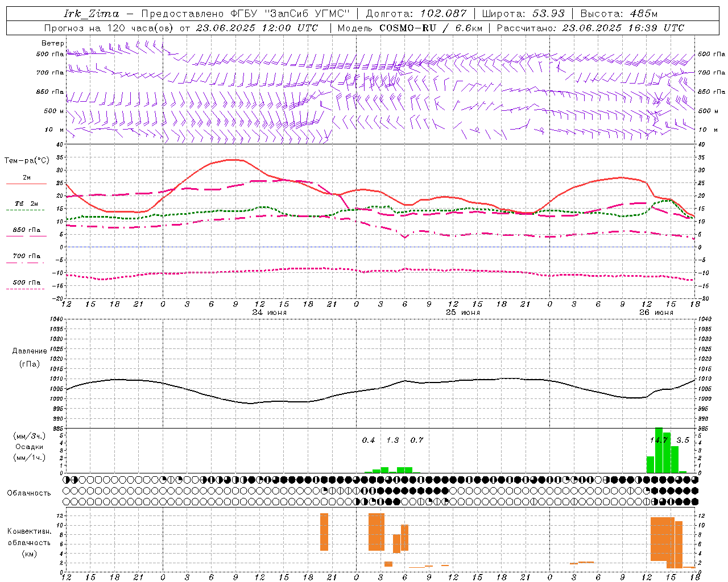This screenshot has width=728, height=582.
Task: Click the "(гПа)" unit under Давление
Action: pos(29,364)
